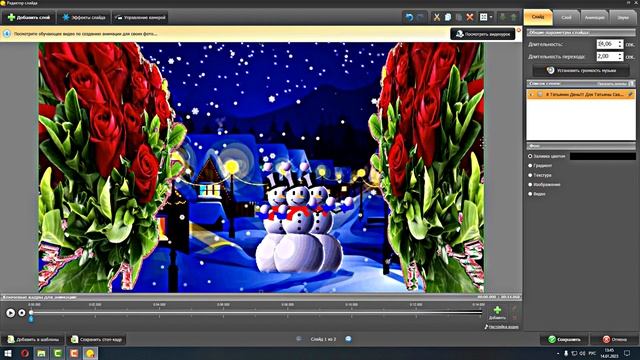The image size is (640, 360).
Task: Click the Redo icon beside Undo
Action: click(x=420, y=17)
